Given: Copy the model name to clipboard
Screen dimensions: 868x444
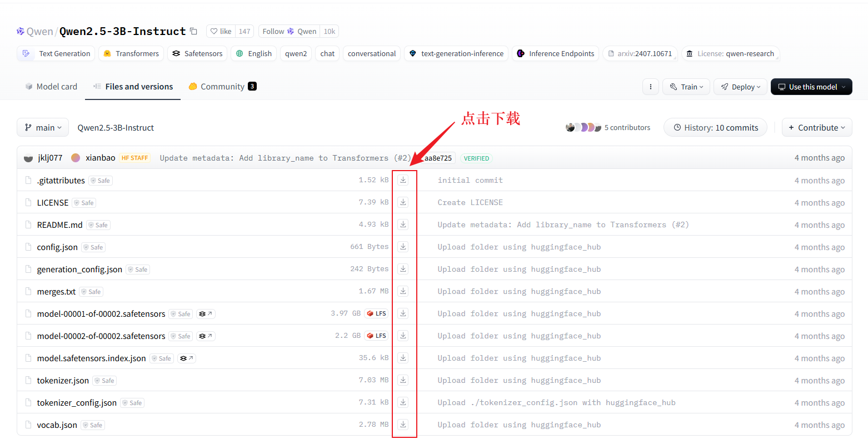Looking at the screenshot, I should pos(193,32).
